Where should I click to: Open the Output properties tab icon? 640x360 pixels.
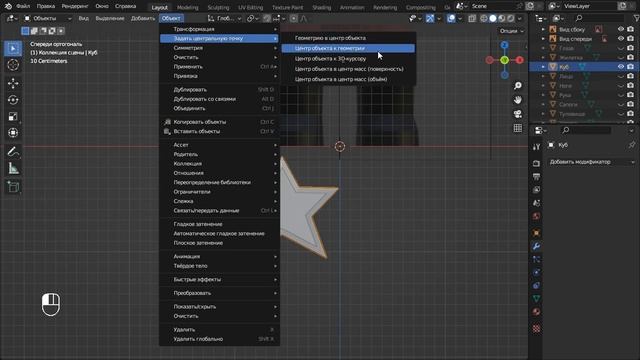[x=536, y=176]
